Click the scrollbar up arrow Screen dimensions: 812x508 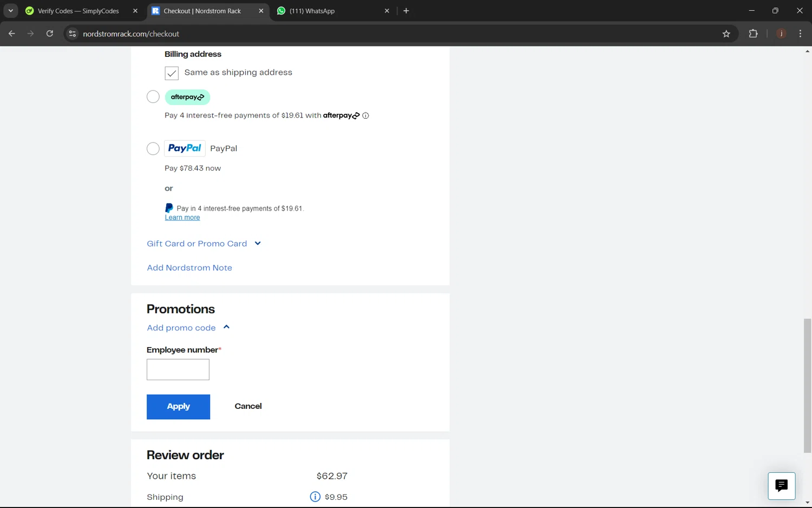tap(807, 51)
